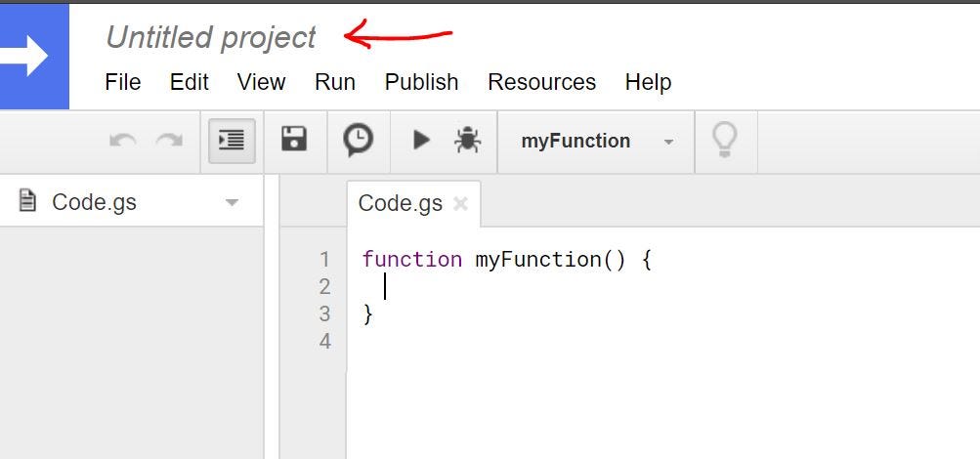The height and width of the screenshot is (459, 980).
Task: Click the function keyword in code
Action: coord(412,259)
